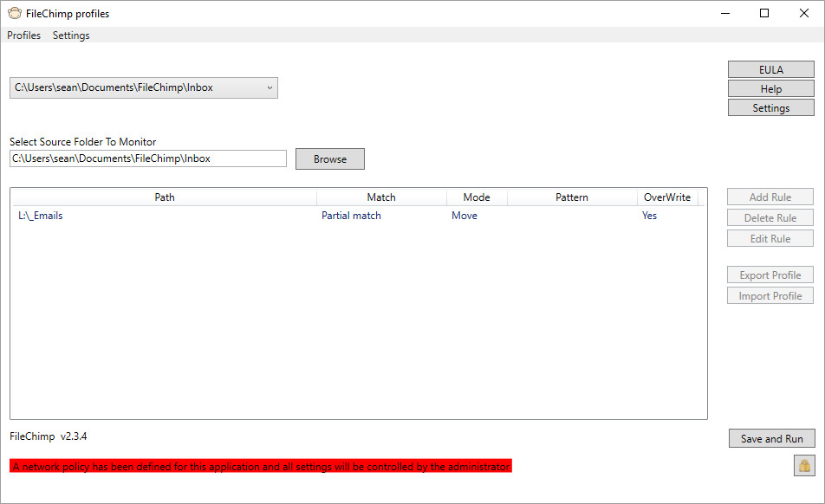Click the 'Move' mode cell
The width and height of the screenshot is (825, 504).
[464, 216]
